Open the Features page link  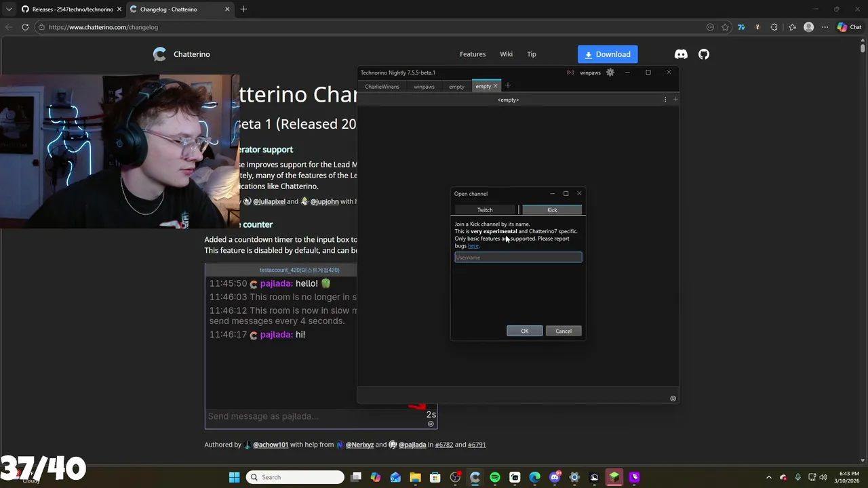click(473, 54)
